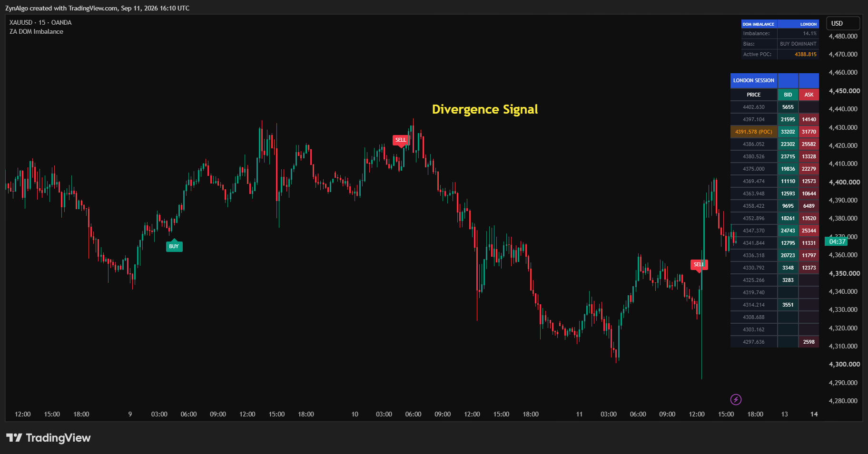The height and width of the screenshot is (454, 868).
Task: Click the XAUUSD · 15 · OANDA symbol title
Action: [x=40, y=22]
